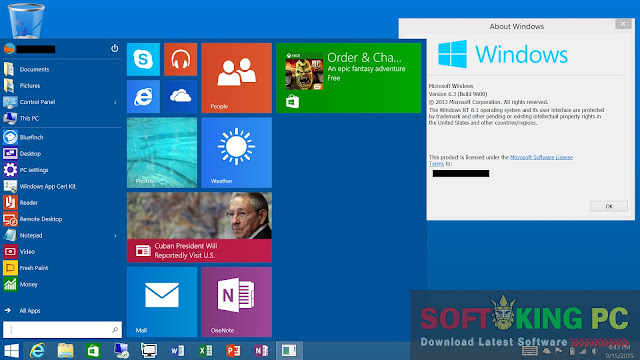The width and height of the screenshot is (640, 360).
Task: Open the OneNote tile
Action: point(236,302)
